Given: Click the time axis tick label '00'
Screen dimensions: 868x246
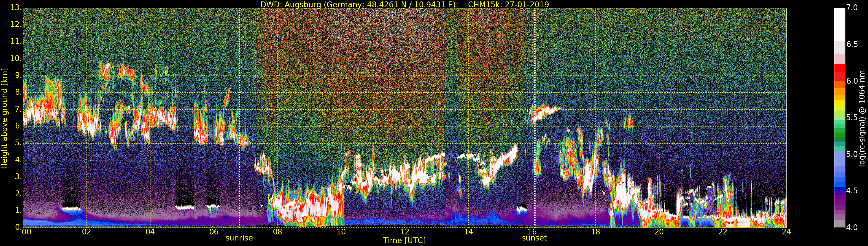Looking at the screenshot, I should [27, 232].
